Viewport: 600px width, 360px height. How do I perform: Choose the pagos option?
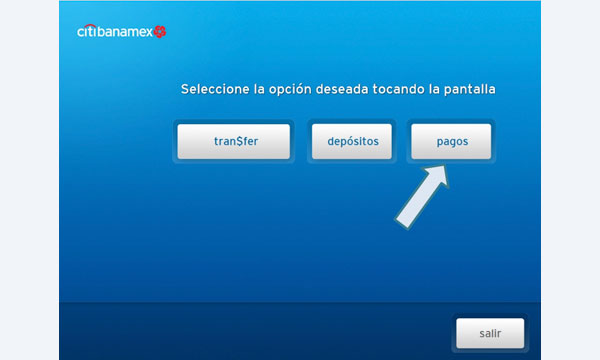451,141
